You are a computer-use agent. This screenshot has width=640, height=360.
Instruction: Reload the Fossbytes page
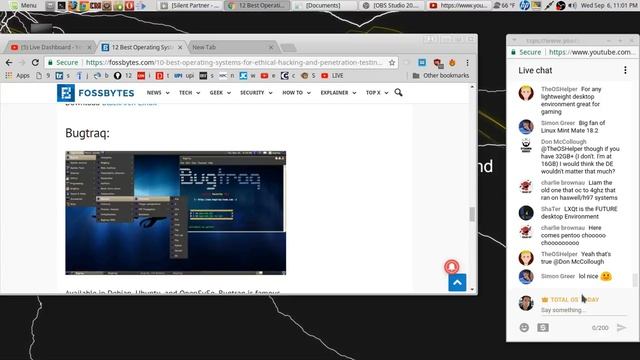click(36, 62)
